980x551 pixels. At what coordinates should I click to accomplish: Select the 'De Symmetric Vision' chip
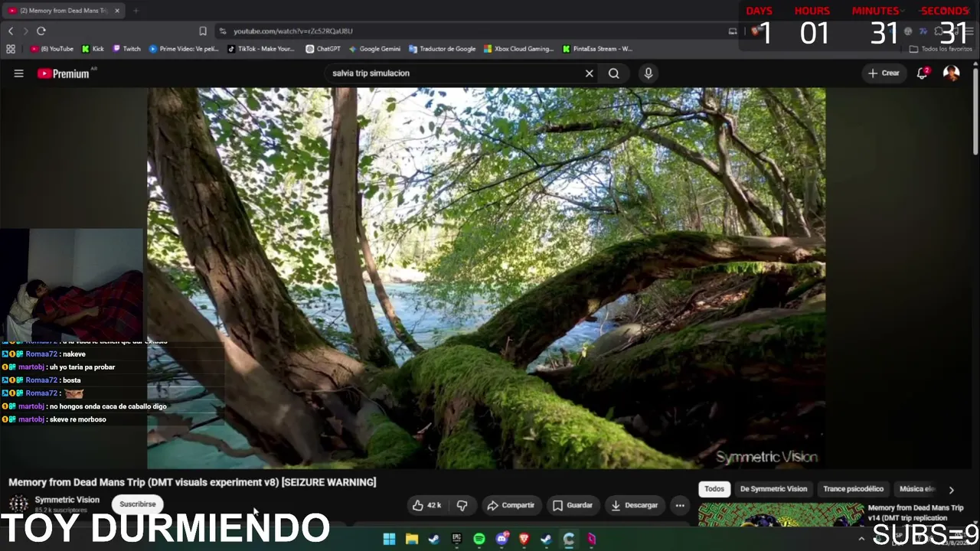pyautogui.click(x=773, y=489)
